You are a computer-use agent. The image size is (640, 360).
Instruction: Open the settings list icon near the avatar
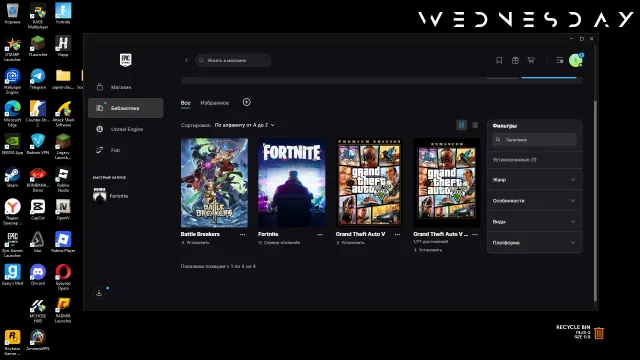(560, 60)
